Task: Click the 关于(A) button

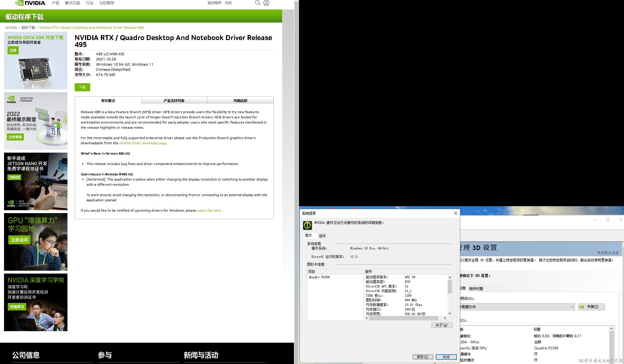Action: pyautogui.click(x=442, y=325)
